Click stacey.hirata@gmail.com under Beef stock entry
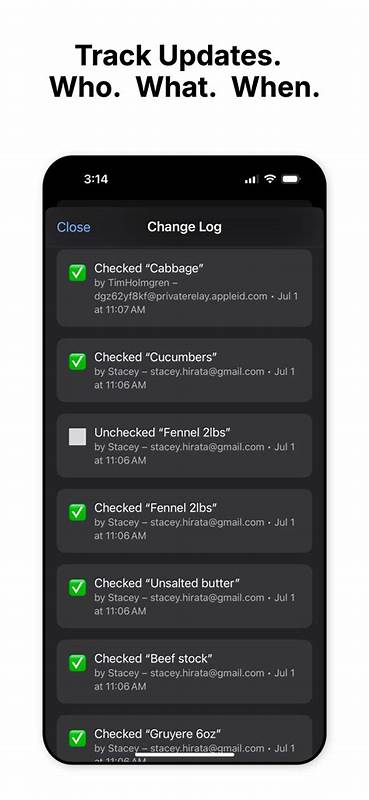The image size is (369, 800). tap(207, 673)
